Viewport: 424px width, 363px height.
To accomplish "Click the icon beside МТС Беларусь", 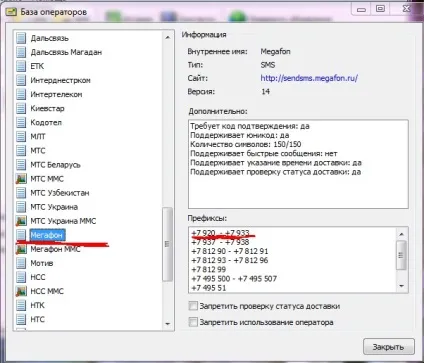I will click(x=21, y=165).
